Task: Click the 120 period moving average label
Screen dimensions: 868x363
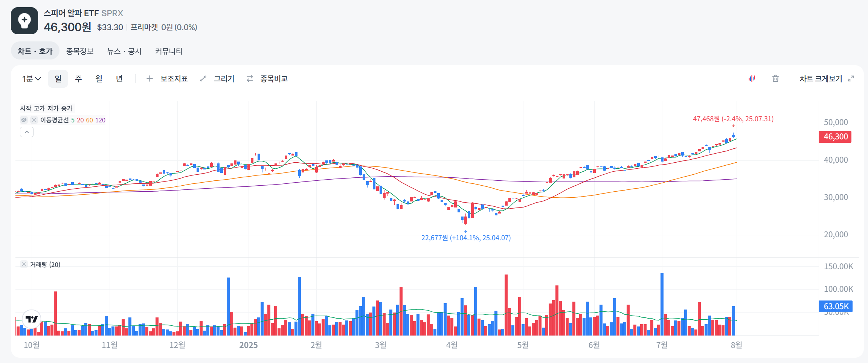Action: click(x=100, y=120)
